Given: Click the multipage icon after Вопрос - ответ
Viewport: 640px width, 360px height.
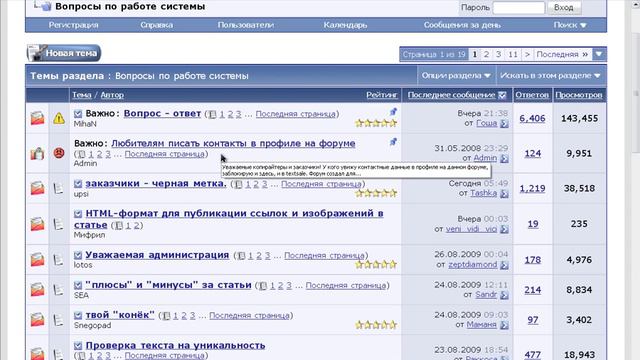Looking at the screenshot, I should point(212,115).
